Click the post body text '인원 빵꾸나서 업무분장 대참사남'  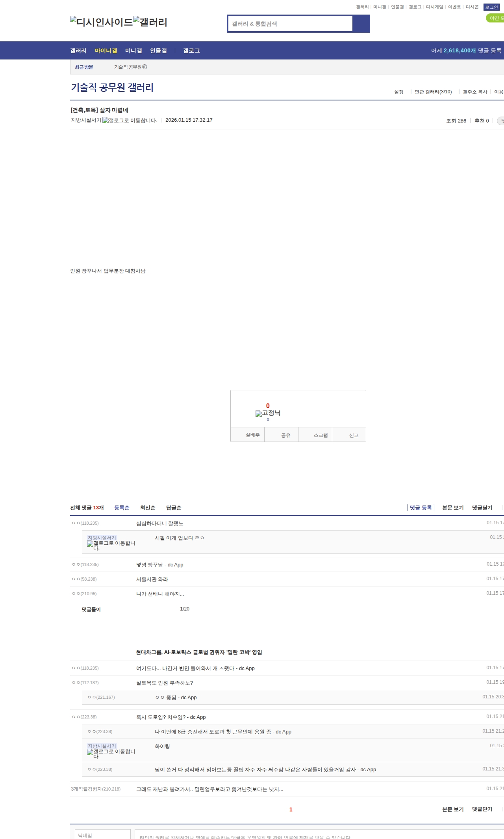[x=108, y=271]
